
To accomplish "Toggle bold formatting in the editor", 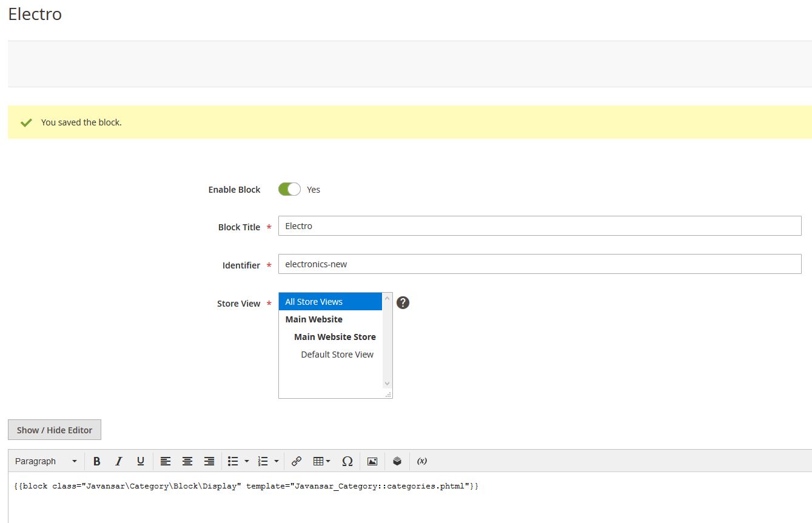I will pos(96,461).
